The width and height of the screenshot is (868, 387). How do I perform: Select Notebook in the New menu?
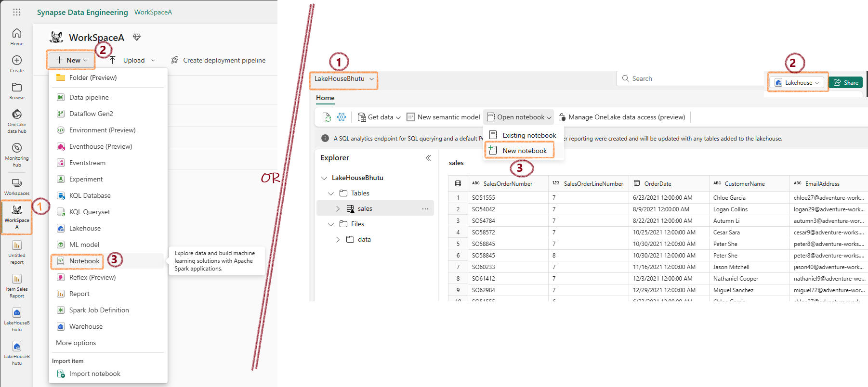click(x=108, y=261)
